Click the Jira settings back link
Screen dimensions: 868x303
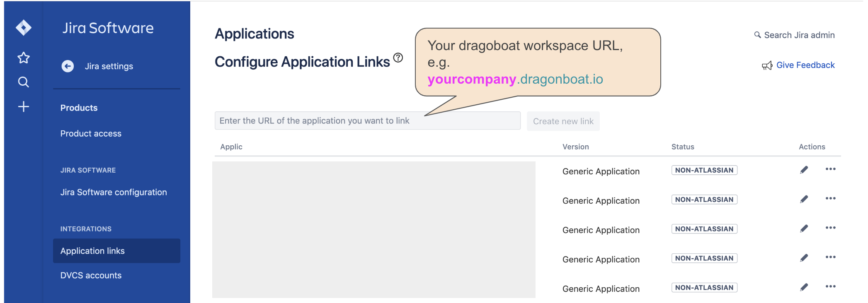click(x=109, y=66)
